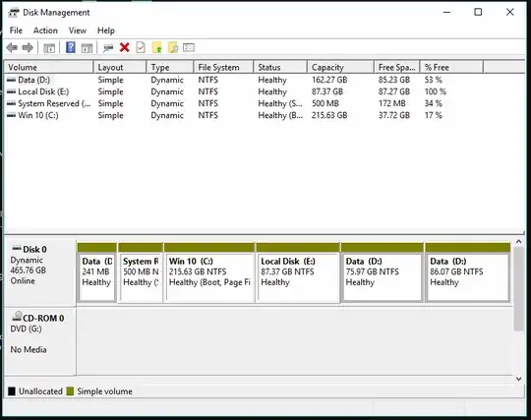531x420 pixels.
Task: Select the Data (D:) 75.97 GB partition
Action: 382,272
